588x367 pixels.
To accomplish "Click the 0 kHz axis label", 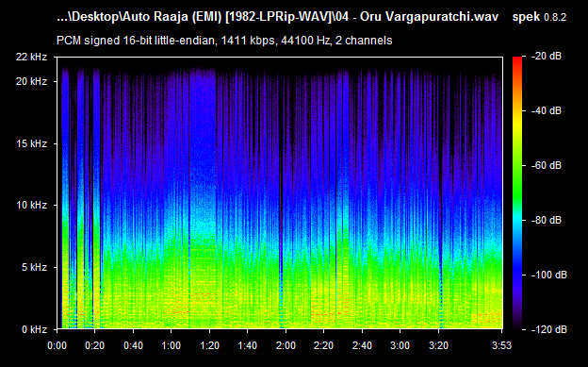I will 34,329.
